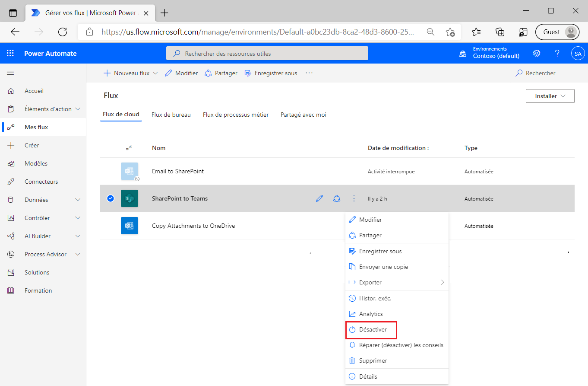The image size is (588, 386).
Task: Click Modifier in the command bar
Action: click(x=181, y=73)
